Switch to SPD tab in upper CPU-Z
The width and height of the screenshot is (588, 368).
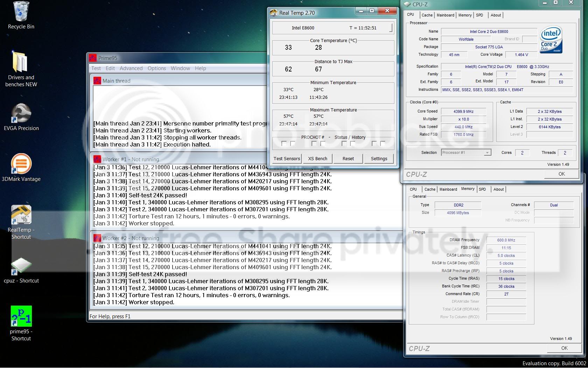tap(479, 15)
